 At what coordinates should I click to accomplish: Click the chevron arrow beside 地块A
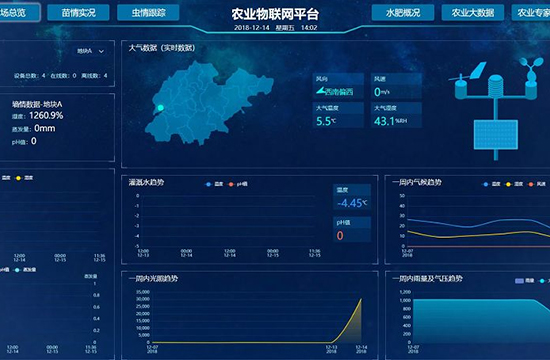tap(101, 52)
